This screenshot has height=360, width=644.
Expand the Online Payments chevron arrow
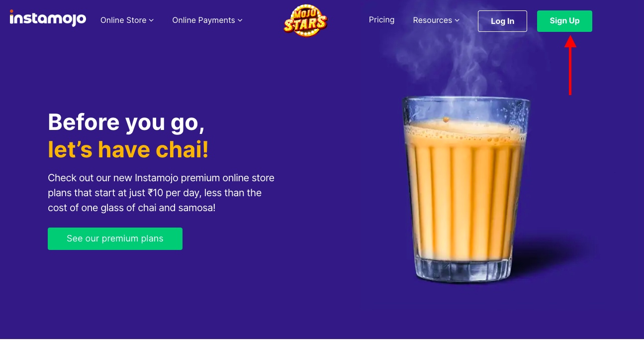(x=240, y=20)
